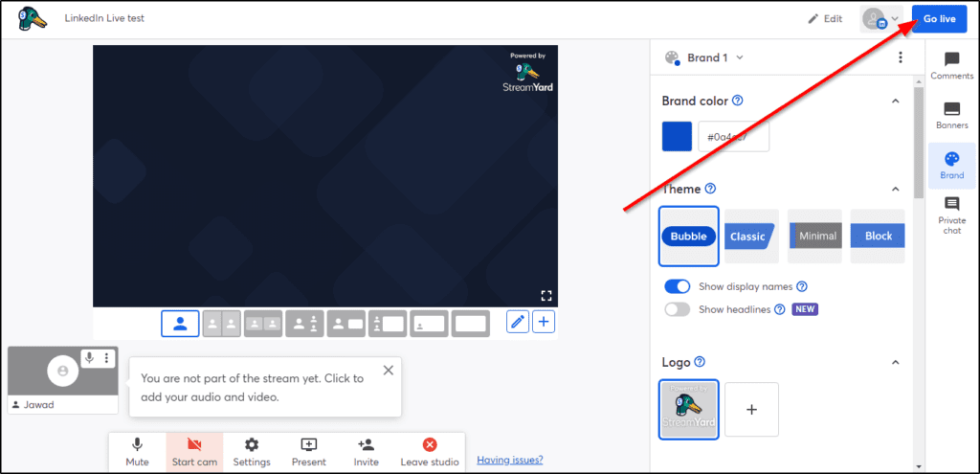Click the scrollbar down arrow in brand panel

918,466
